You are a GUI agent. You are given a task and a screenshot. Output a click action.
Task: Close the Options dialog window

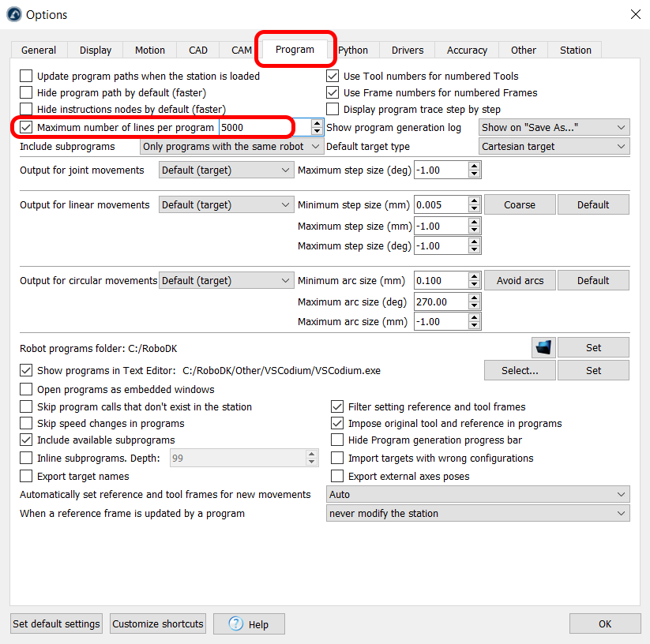point(635,14)
